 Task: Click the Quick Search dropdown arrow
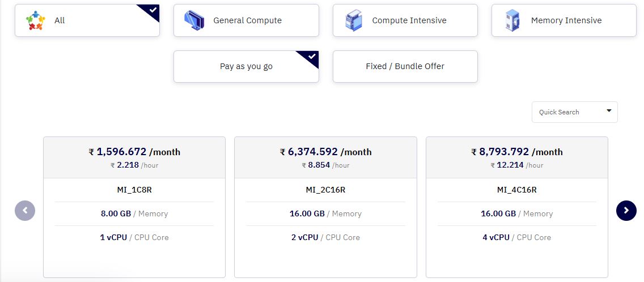tap(609, 111)
